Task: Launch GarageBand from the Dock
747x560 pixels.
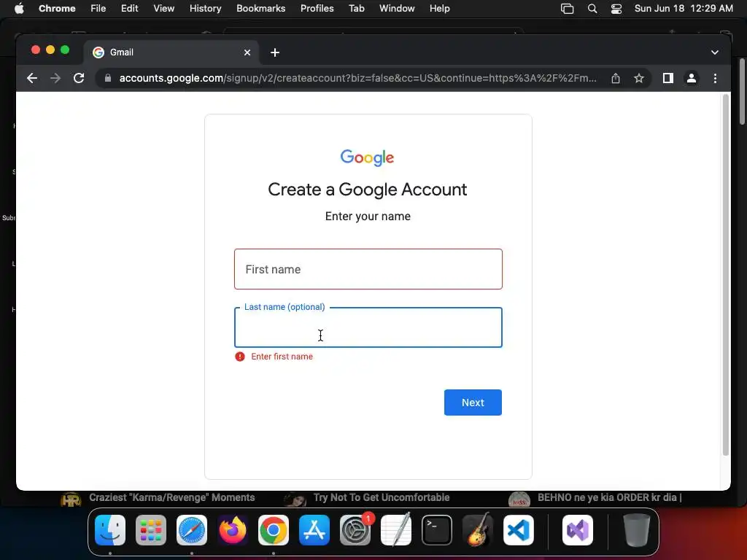Action: pyautogui.click(x=478, y=530)
